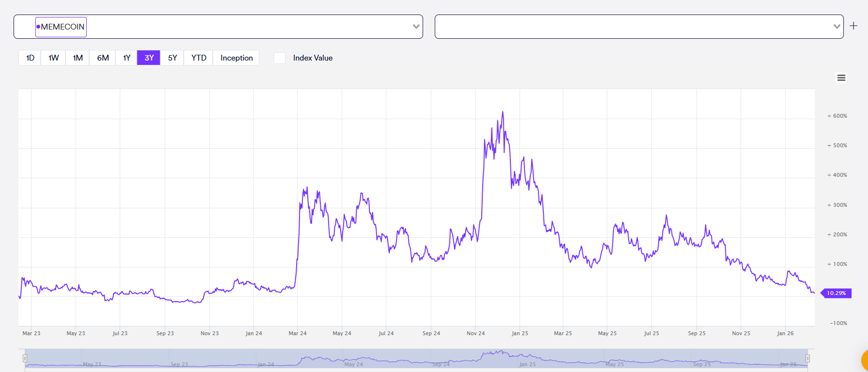Open the empty comparison dropdown arrow
Screen dimensions: 868x372
(x=836, y=27)
